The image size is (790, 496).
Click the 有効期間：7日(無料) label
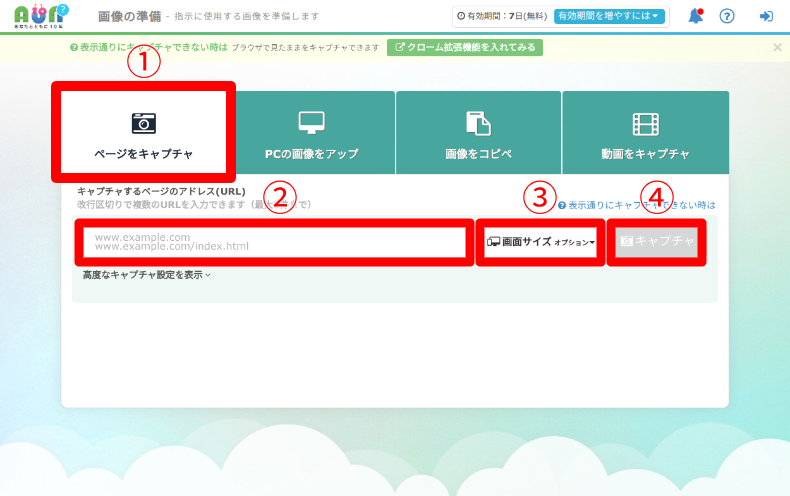coord(502,16)
